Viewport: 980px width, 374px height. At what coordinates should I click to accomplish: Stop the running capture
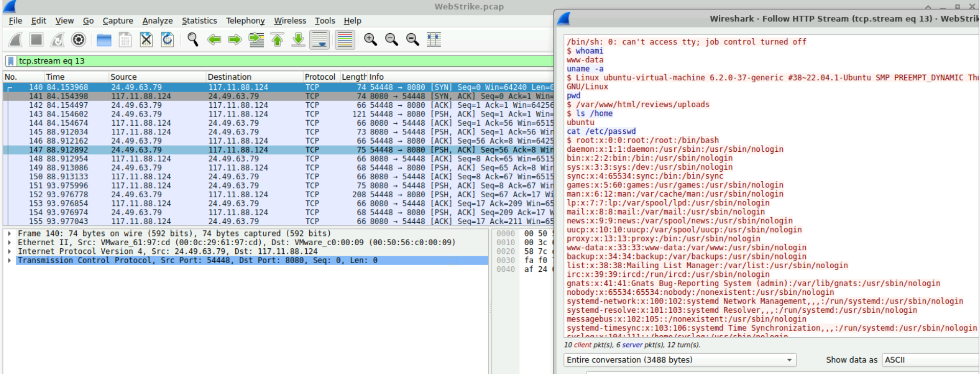pyautogui.click(x=36, y=39)
